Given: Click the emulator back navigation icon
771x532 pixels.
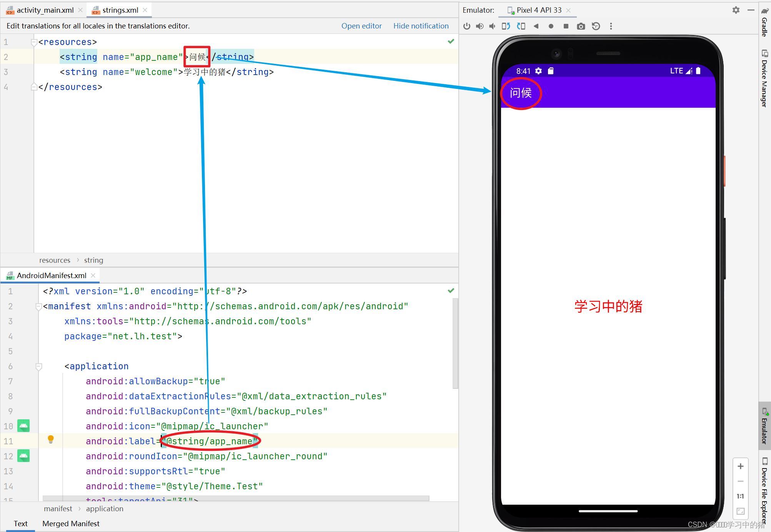Looking at the screenshot, I should tap(536, 27).
